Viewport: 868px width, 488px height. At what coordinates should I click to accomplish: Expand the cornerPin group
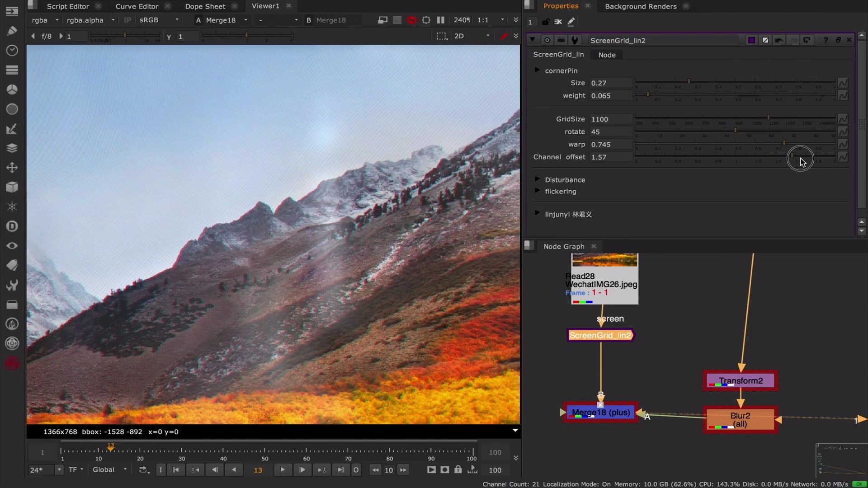(537, 70)
